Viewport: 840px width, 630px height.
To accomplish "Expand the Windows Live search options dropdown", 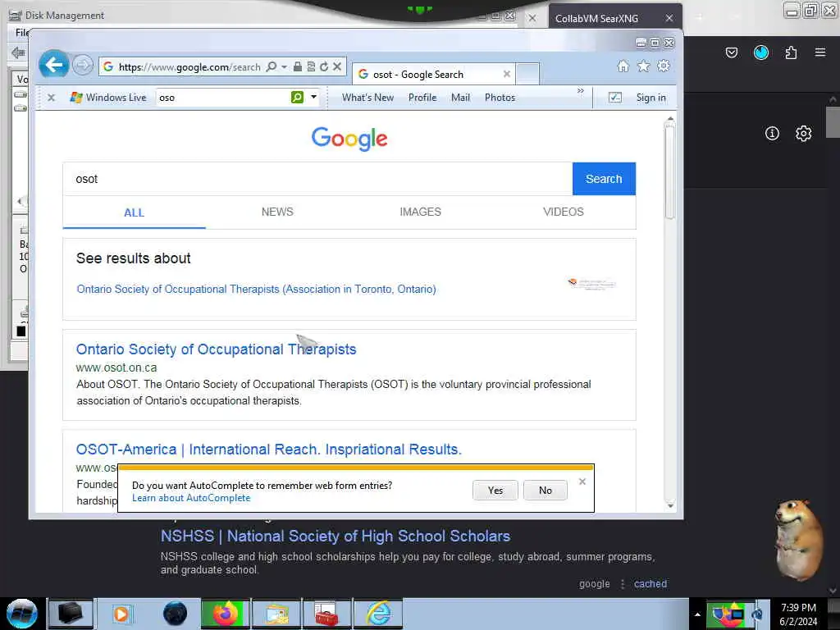I will click(x=314, y=97).
